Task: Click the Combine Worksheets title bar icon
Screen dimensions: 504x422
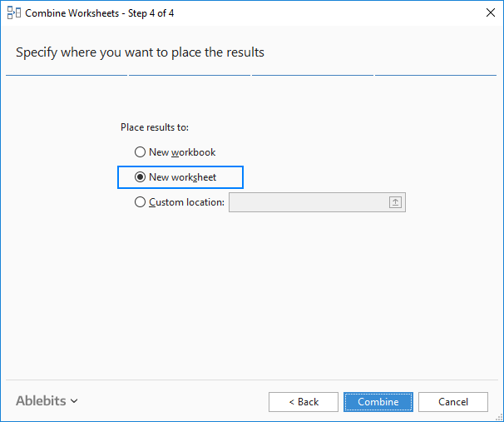Action: click(x=14, y=13)
